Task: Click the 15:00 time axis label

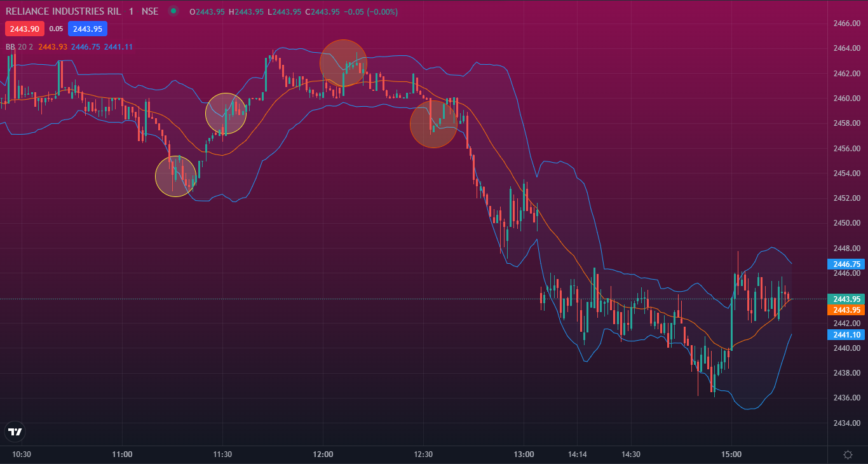Action: (x=731, y=454)
